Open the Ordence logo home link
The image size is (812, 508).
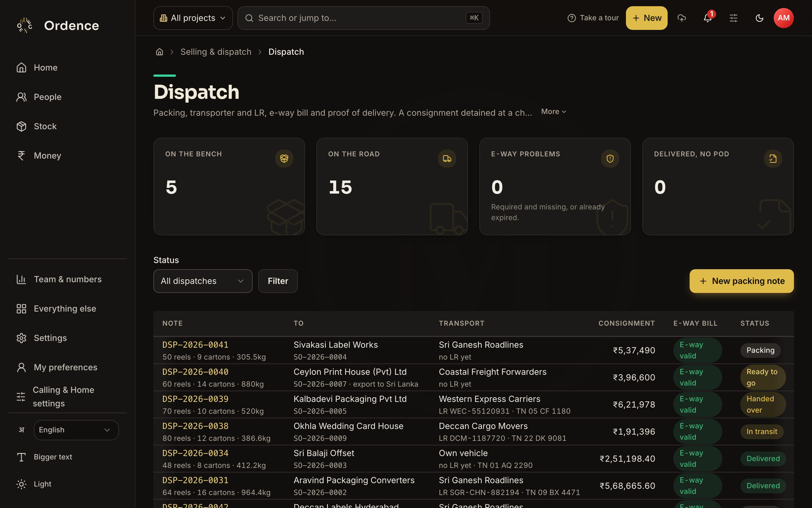point(58,25)
